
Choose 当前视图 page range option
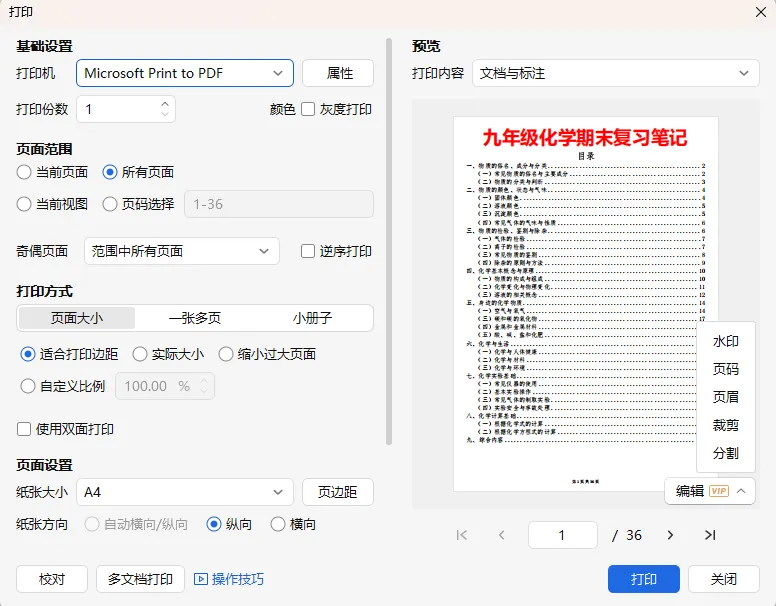24,204
